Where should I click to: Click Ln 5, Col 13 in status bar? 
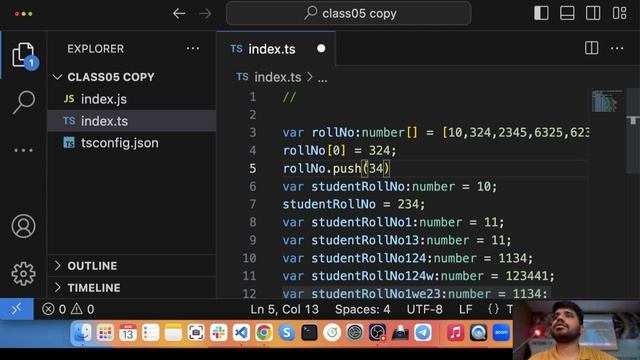[x=284, y=309]
